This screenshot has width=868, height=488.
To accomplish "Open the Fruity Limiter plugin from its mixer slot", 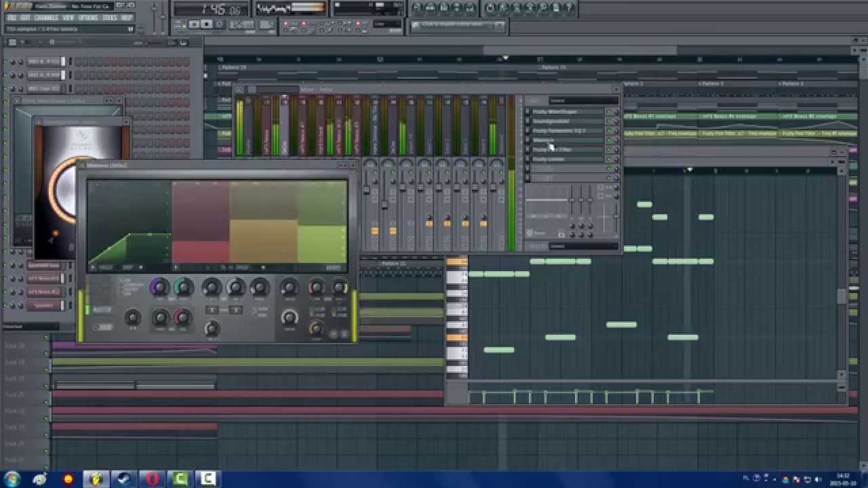I will tap(568, 159).
